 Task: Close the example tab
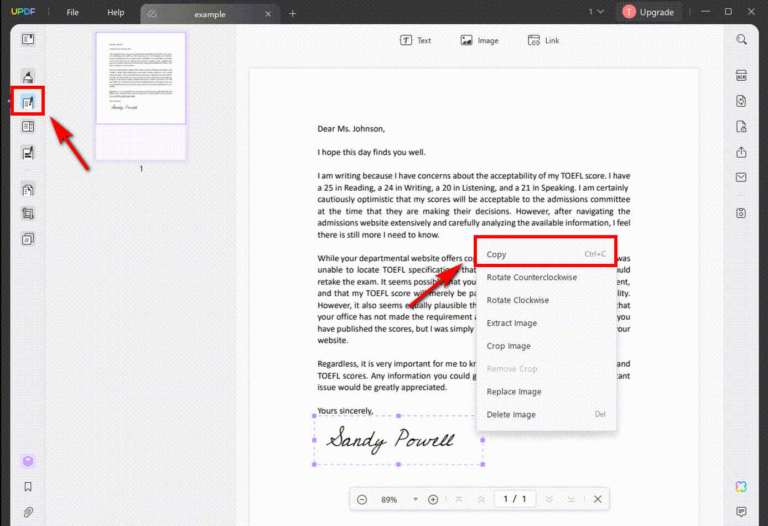268,14
